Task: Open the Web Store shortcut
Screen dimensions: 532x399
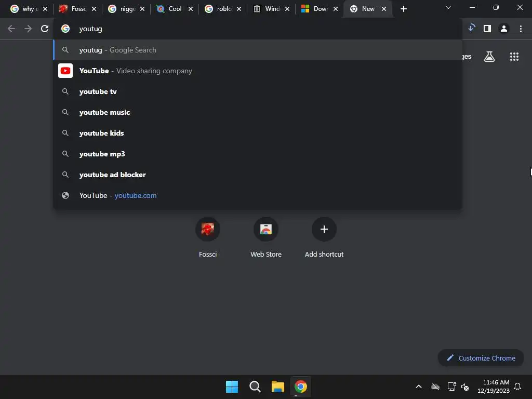Action: 266,237
